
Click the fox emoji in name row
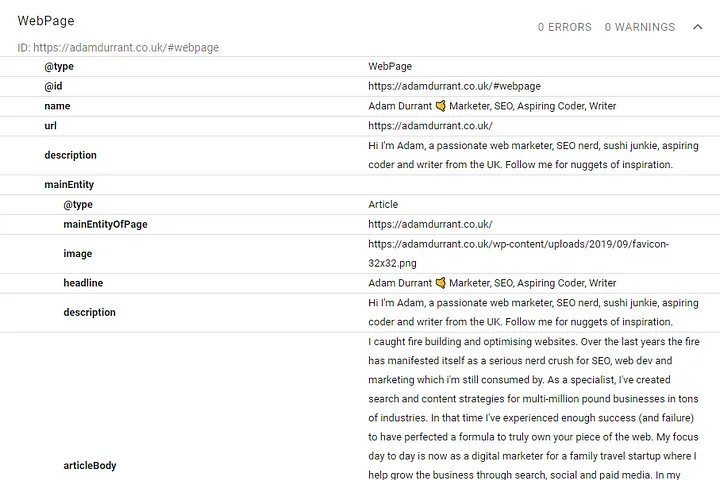pos(440,106)
